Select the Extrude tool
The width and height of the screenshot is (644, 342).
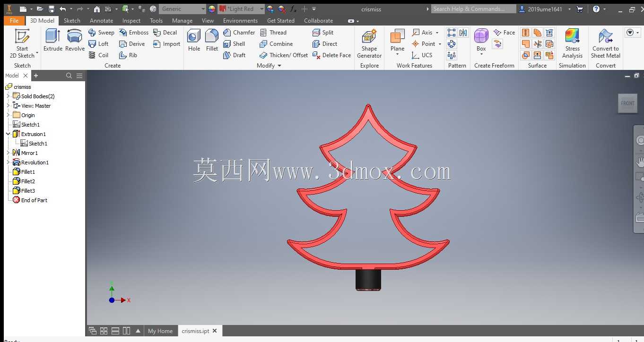point(53,40)
